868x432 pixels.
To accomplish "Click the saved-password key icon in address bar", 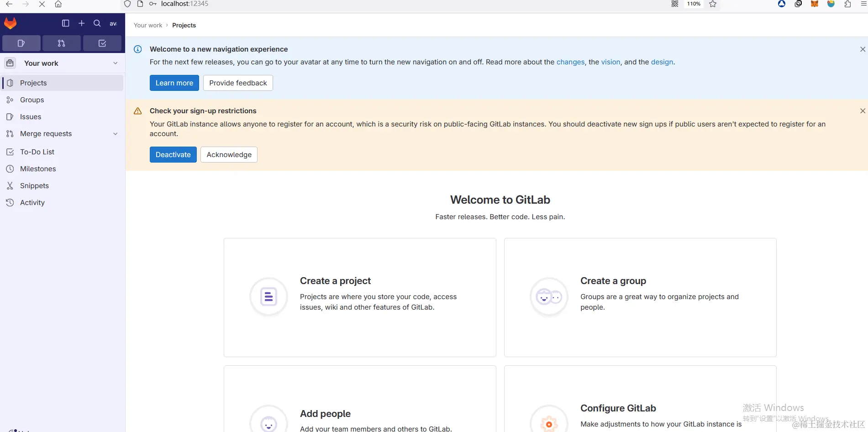I will click(x=153, y=4).
